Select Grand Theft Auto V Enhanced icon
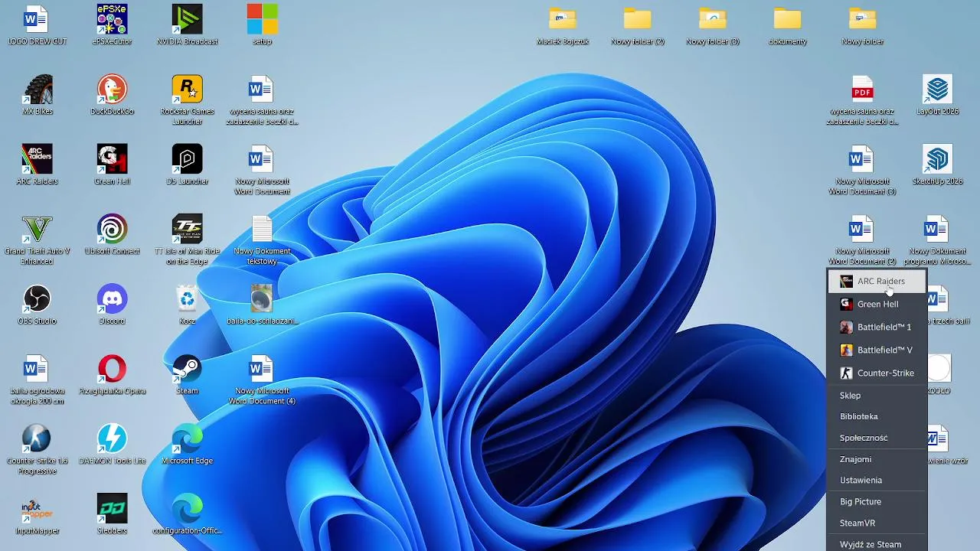980x551 pixels. 37,240
